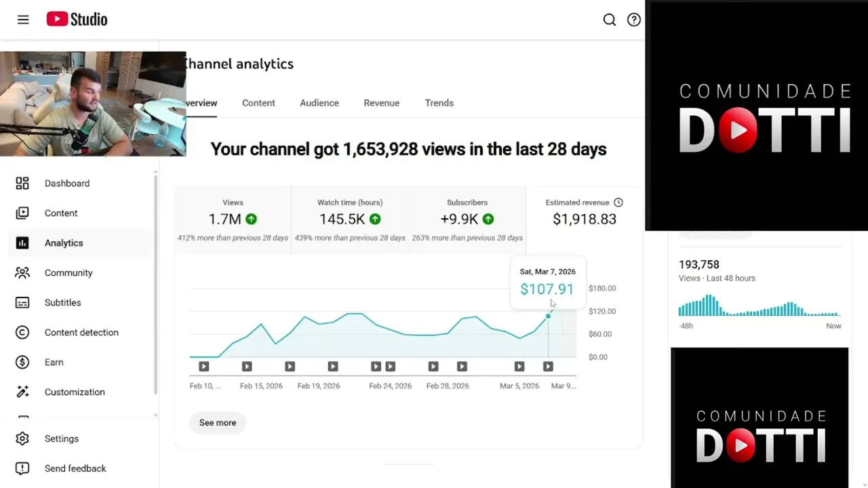
Task: Click the Content sidebar icon
Action: [x=22, y=213]
